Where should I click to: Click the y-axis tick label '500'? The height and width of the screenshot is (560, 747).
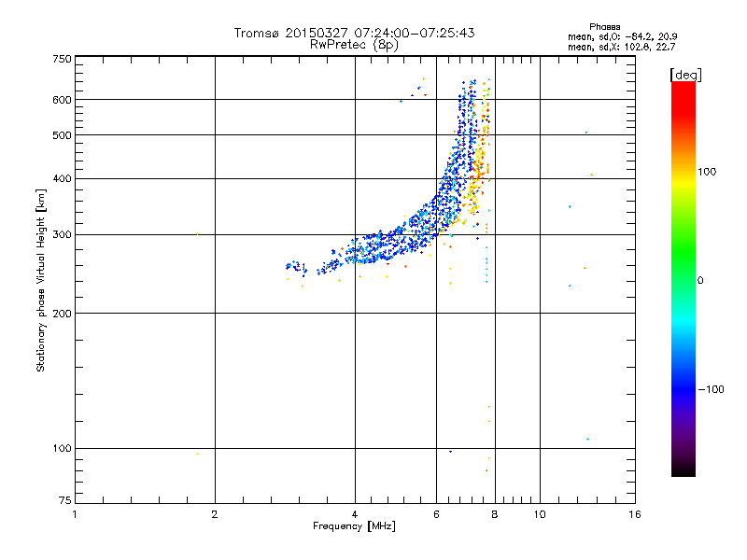[x=62, y=135]
